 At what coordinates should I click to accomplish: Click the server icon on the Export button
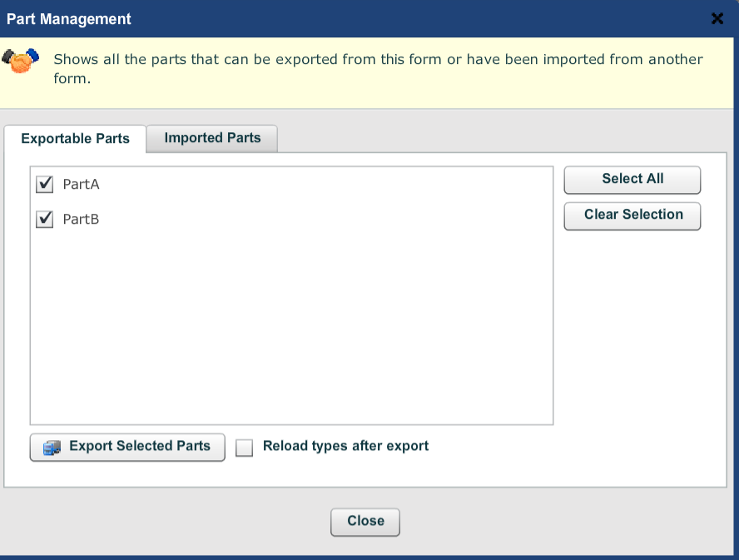tap(52, 448)
